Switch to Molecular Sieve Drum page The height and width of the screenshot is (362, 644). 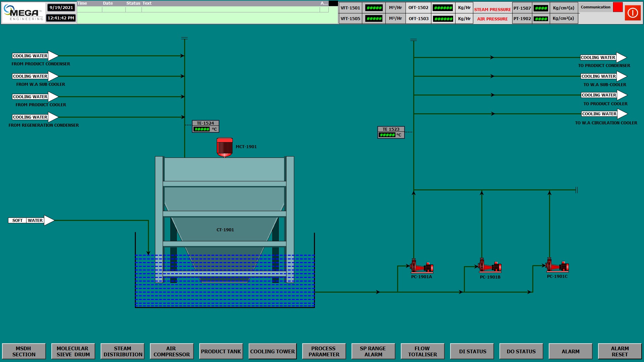pyautogui.click(x=73, y=351)
